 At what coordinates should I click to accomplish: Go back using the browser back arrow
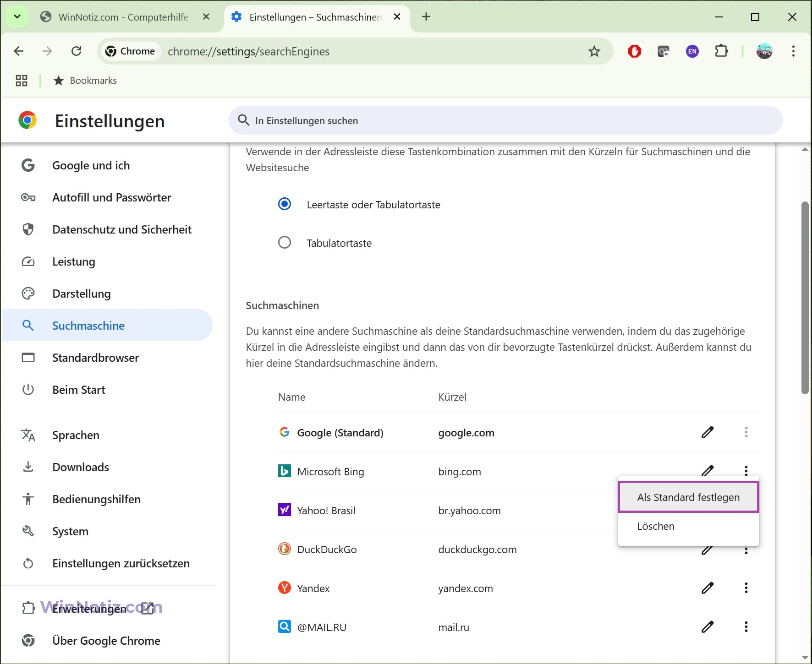pos(19,51)
